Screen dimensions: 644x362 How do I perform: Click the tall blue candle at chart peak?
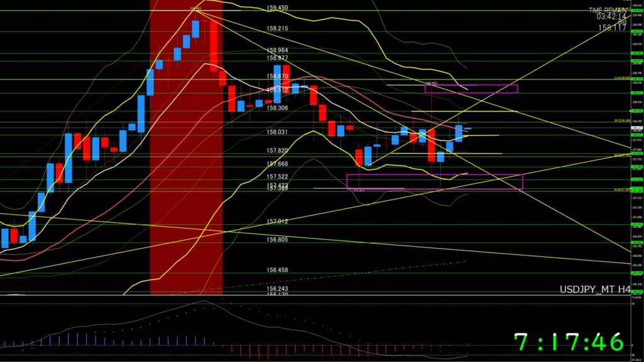click(196, 29)
